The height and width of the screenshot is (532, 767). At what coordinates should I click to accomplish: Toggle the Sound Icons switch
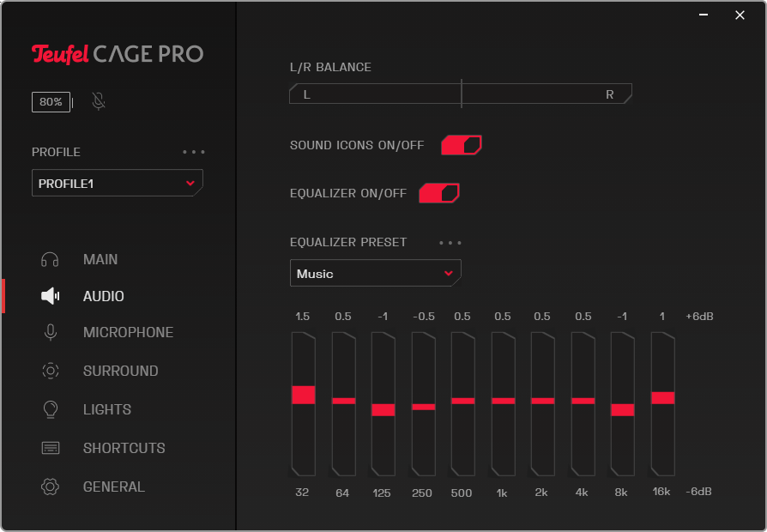click(461, 145)
